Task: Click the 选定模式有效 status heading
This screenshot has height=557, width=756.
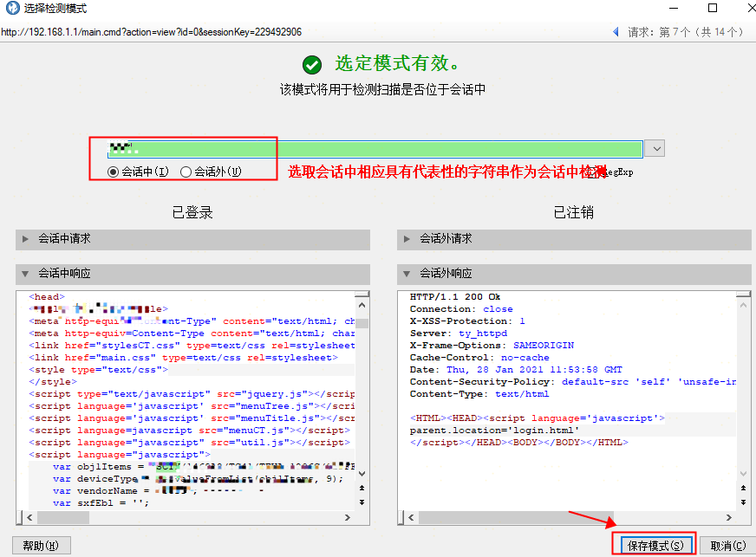Action: pyautogui.click(x=397, y=63)
